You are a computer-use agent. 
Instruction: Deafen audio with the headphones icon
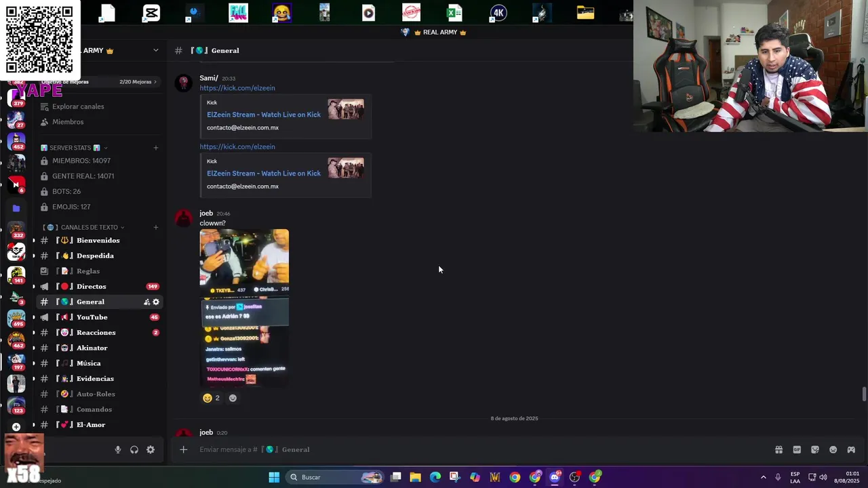[134, 449]
